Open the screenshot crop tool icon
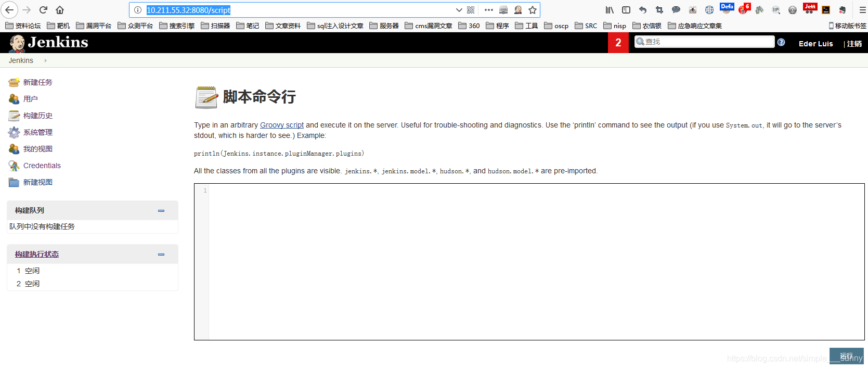868x368 pixels. tap(659, 10)
